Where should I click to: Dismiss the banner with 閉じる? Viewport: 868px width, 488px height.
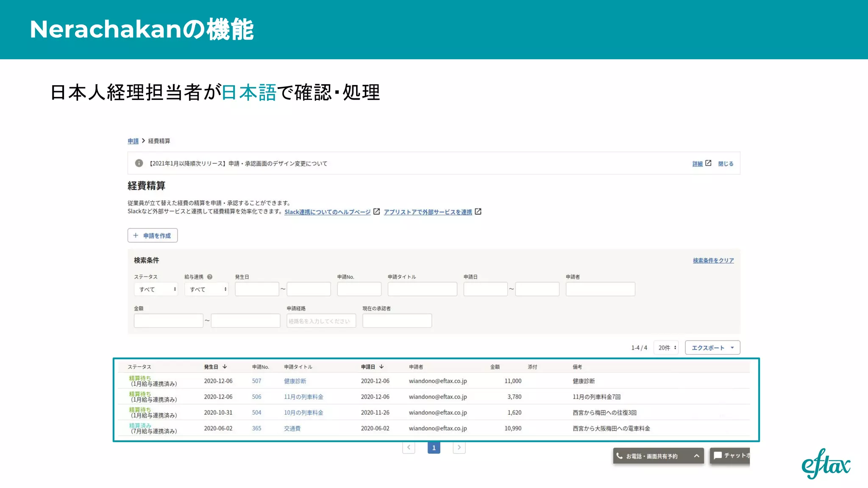tap(726, 164)
